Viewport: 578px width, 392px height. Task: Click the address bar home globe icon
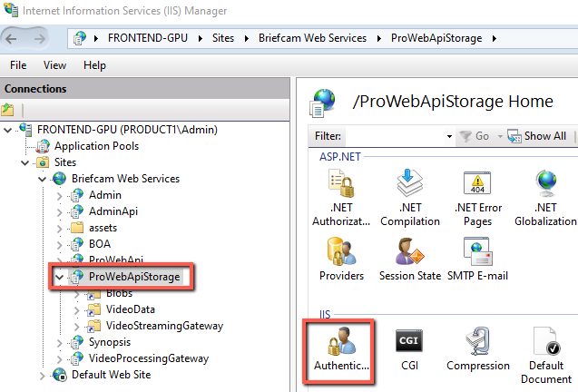[x=80, y=38]
